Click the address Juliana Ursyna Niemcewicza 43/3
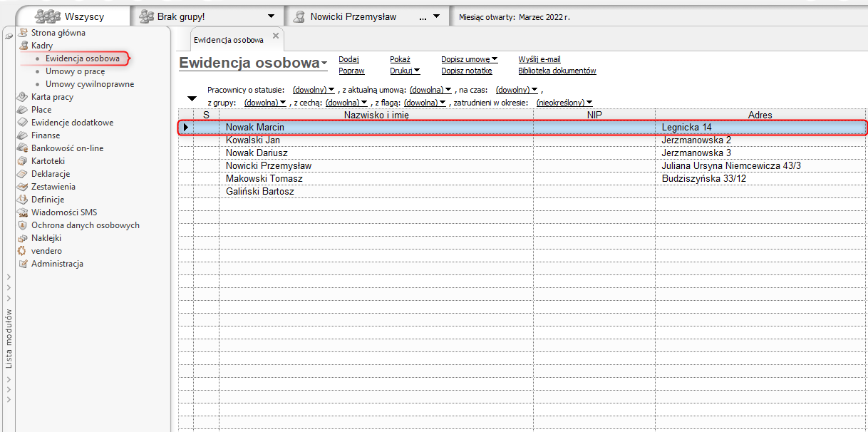The width and height of the screenshot is (868, 432). (x=731, y=166)
